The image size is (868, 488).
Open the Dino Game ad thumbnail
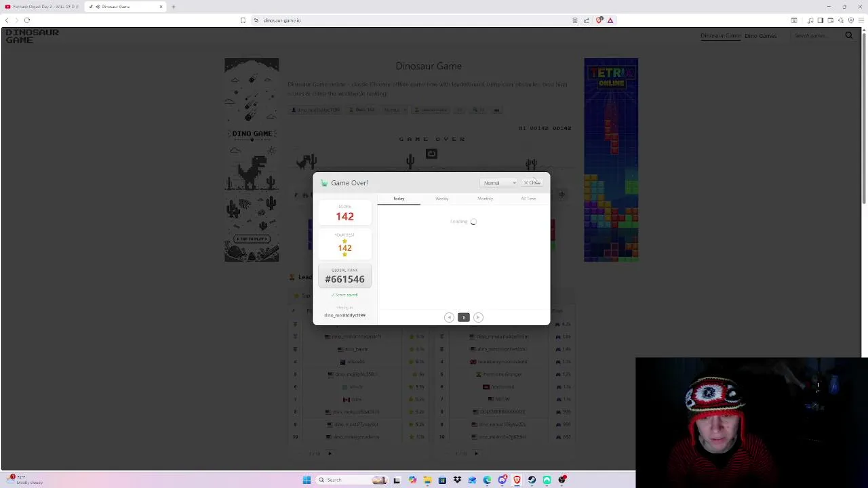coord(252,160)
